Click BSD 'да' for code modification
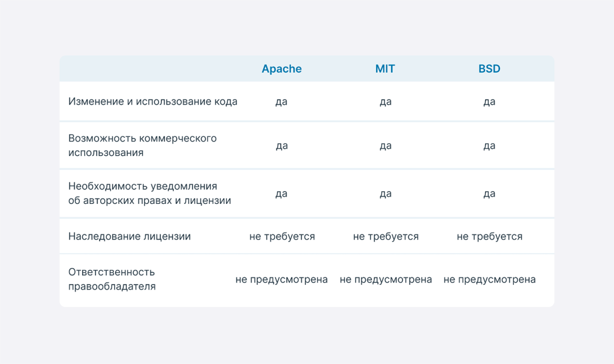614x364 pixels. pos(489,102)
